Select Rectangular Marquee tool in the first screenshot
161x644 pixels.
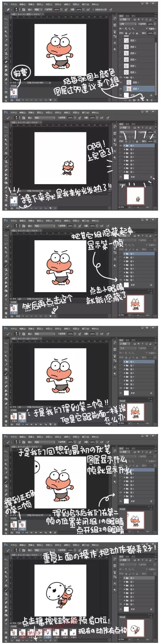(6, 23)
